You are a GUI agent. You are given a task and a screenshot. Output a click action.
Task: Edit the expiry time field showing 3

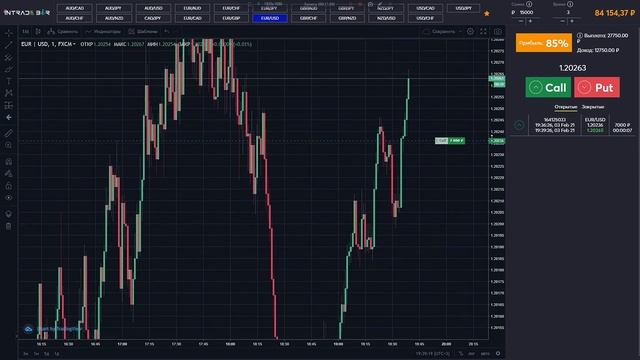[567, 13]
